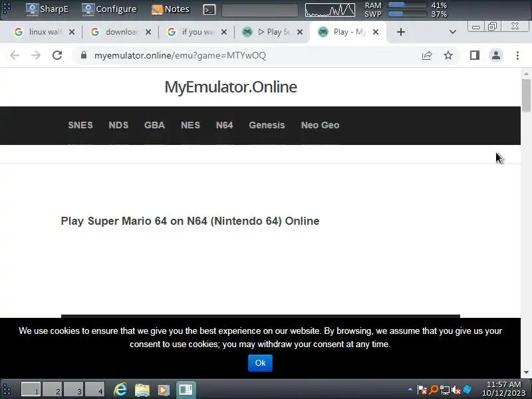Open Chrome three-dot menu
The width and height of the screenshot is (532, 399).
coord(517,55)
